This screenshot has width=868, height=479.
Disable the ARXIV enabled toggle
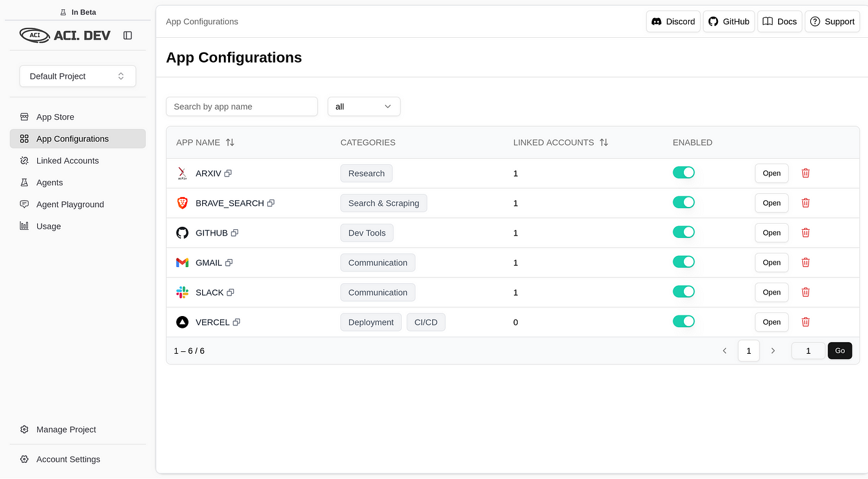tap(684, 172)
